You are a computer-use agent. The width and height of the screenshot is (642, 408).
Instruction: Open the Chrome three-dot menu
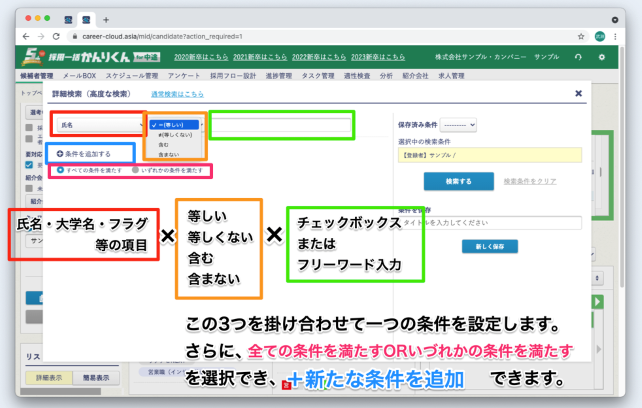[x=615, y=36]
